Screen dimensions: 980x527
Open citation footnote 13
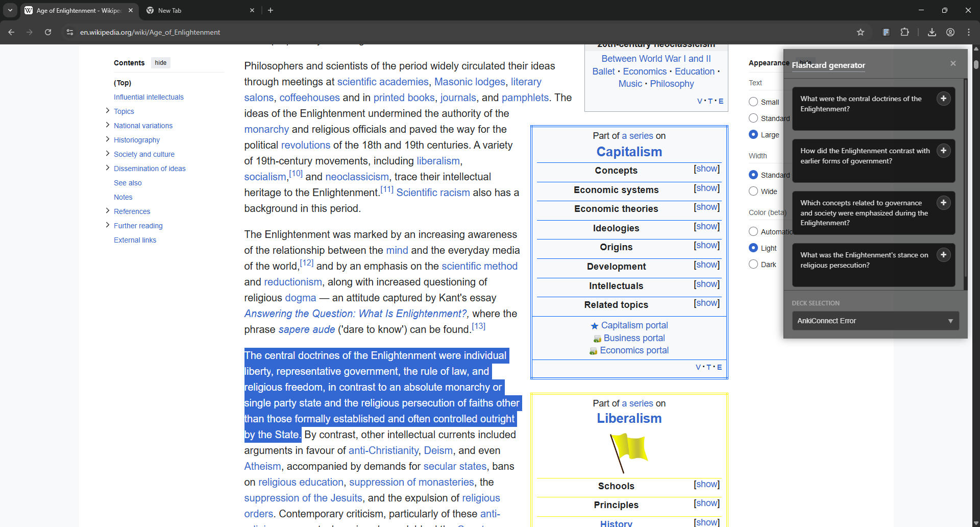478,326
